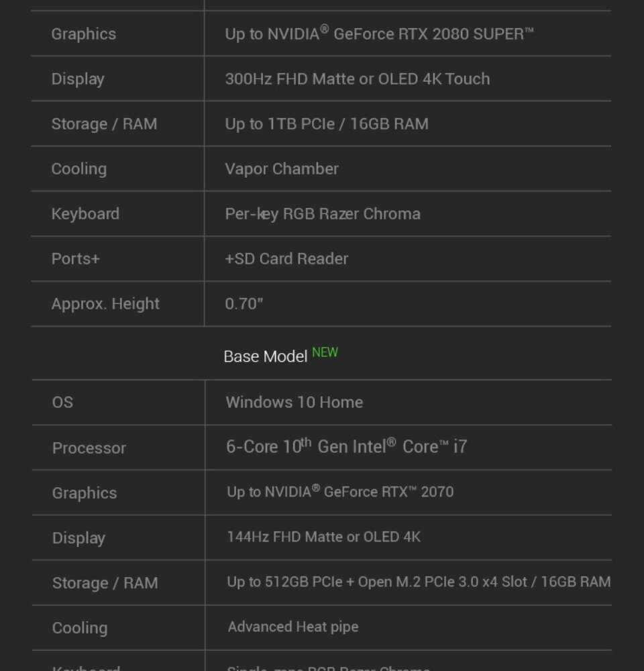Click the OS row label

62,402
